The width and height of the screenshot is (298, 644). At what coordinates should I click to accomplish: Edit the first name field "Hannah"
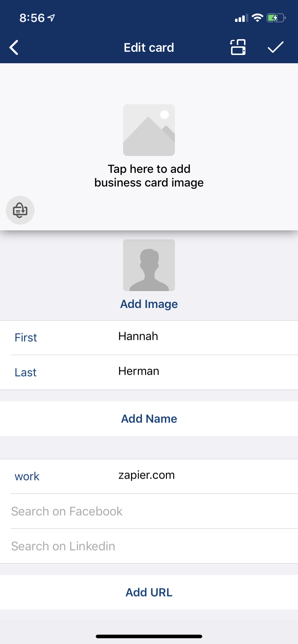pos(138,336)
